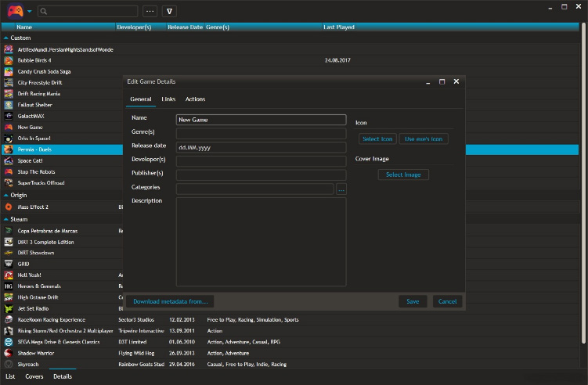Focus the game library search box

(x=88, y=11)
